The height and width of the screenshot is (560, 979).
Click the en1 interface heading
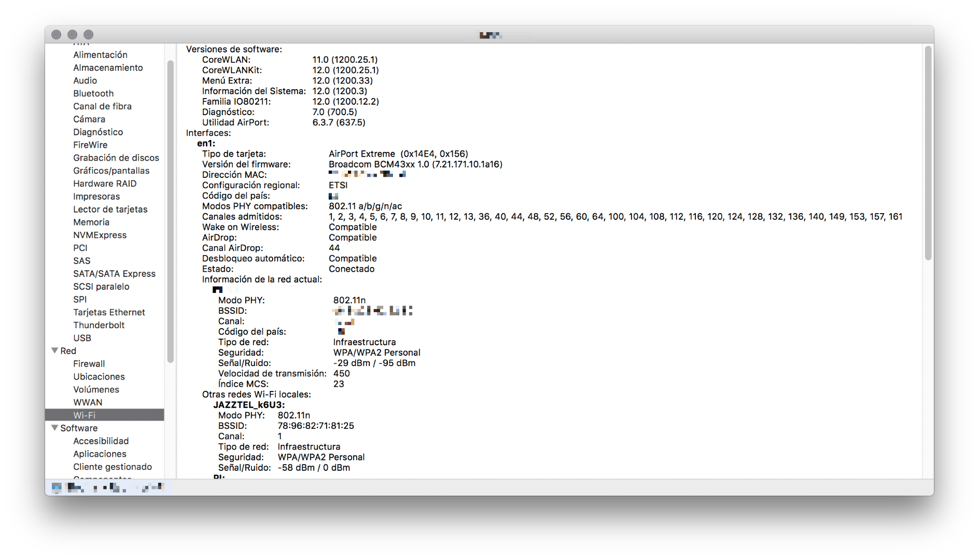point(206,144)
